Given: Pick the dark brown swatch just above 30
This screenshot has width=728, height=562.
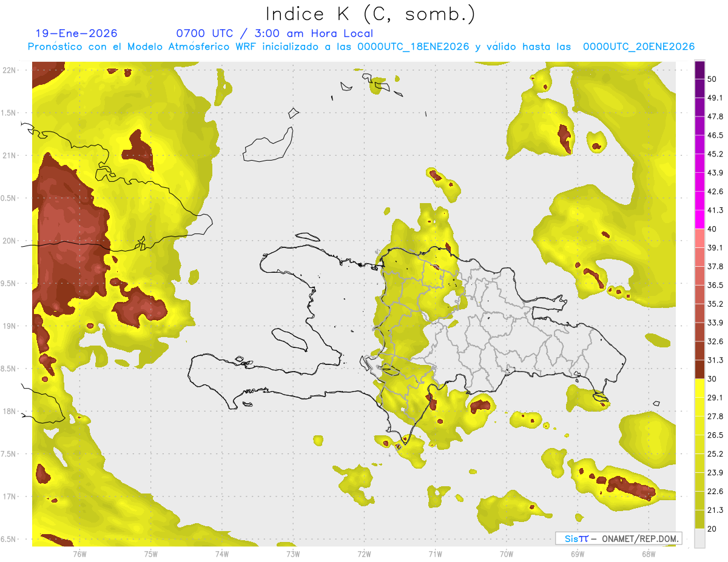Looking at the screenshot, I should coord(700,369).
